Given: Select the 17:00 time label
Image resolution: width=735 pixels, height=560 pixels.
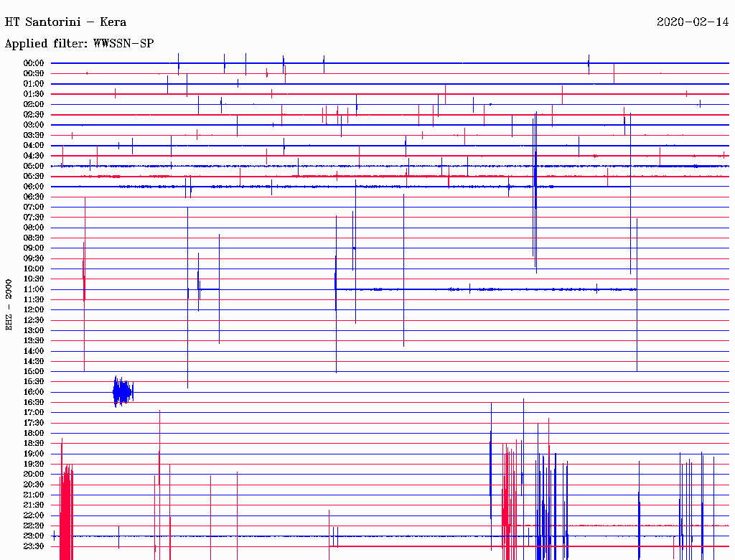Looking at the screenshot, I should 34,412.
